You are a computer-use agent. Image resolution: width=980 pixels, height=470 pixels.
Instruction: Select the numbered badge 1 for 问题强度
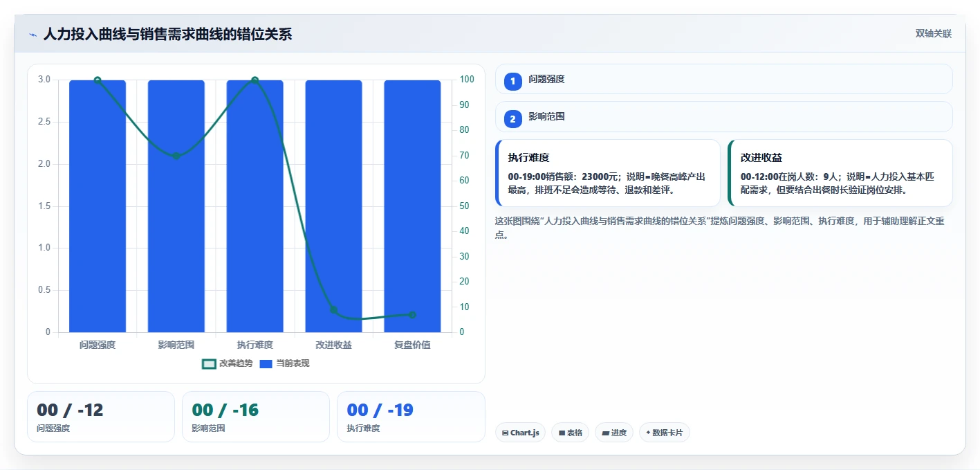tap(512, 82)
